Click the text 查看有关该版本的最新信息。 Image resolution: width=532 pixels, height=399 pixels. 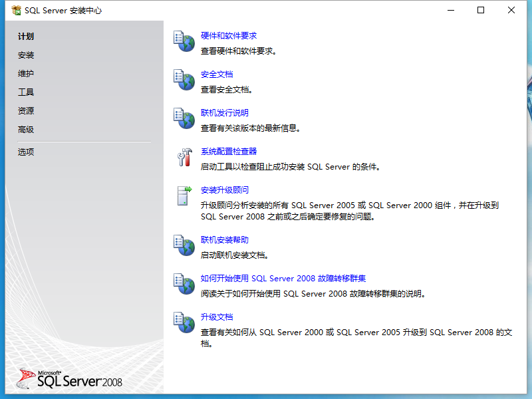click(x=251, y=128)
